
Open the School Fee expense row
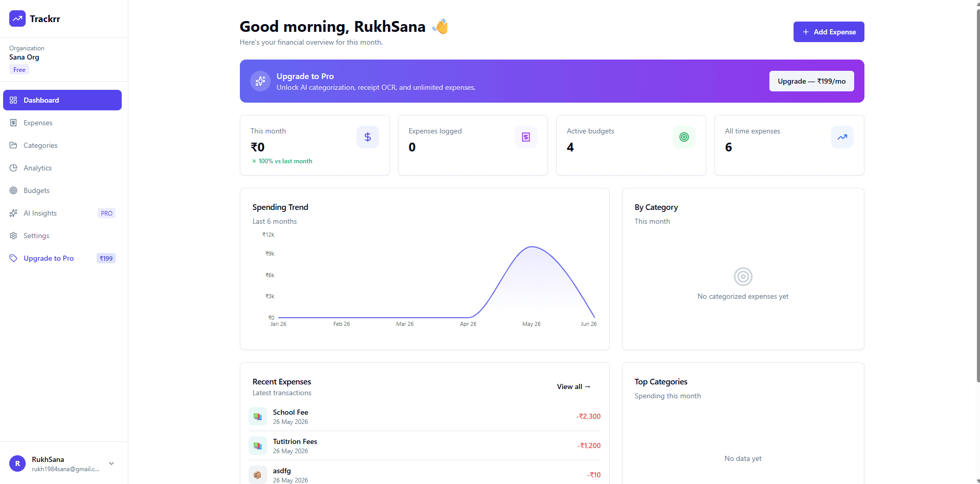point(425,416)
